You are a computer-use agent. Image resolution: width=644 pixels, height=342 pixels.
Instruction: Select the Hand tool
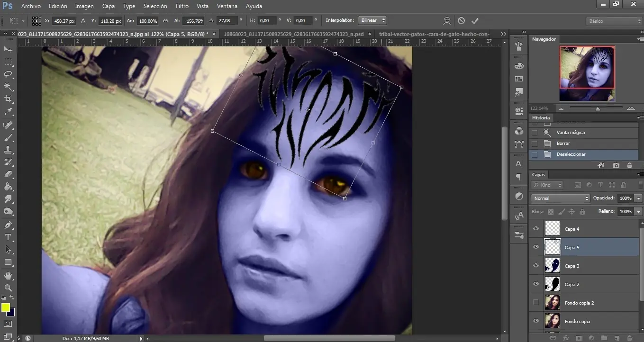click(x=8, y=276)
